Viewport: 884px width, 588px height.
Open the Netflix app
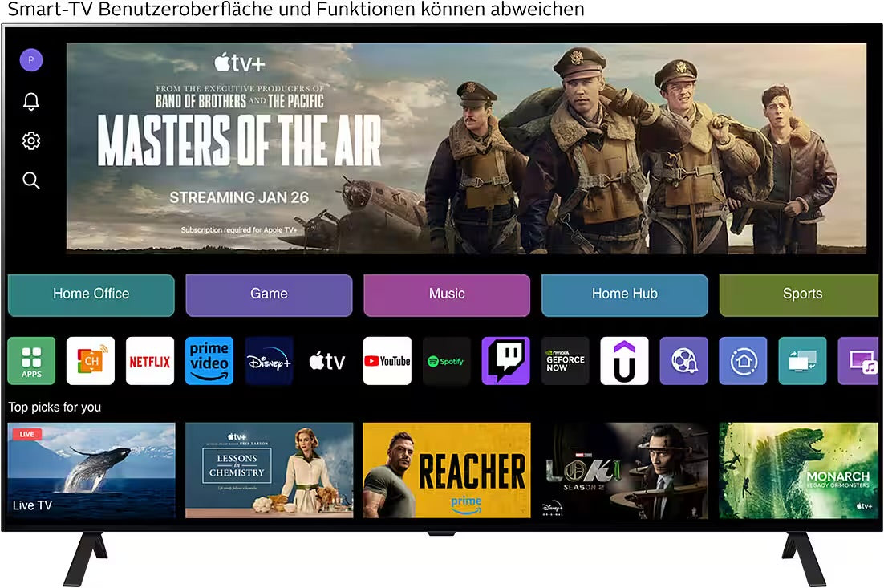[150, 361]
